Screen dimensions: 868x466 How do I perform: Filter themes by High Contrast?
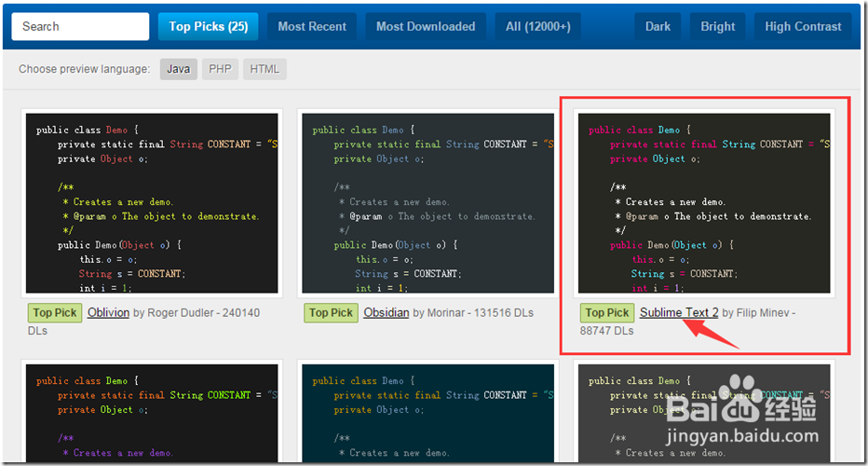(803, 27)
